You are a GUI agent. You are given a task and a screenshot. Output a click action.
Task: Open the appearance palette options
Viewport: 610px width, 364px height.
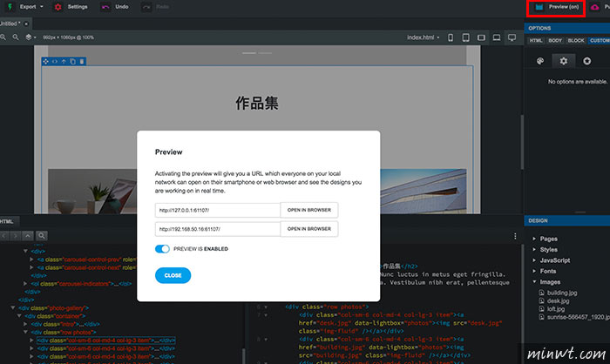540,61
